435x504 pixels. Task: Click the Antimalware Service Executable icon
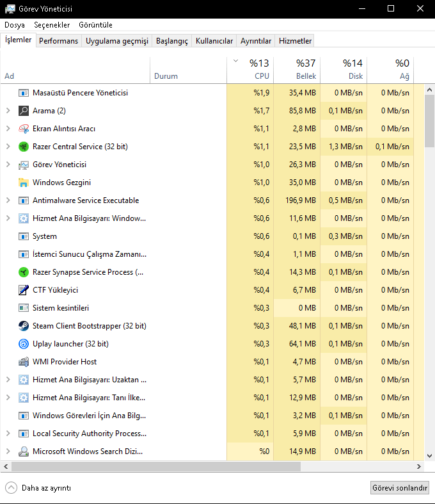24,200
